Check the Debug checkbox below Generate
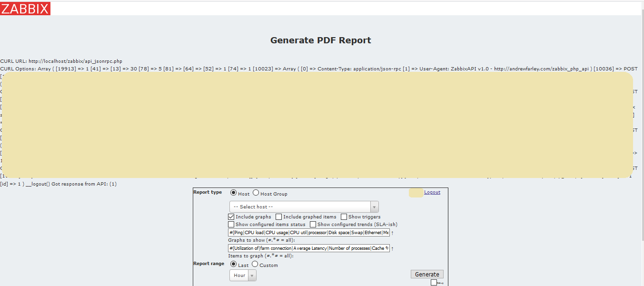Image resolution: width=644 pixels, height=286 pixels. click(434, 282)
